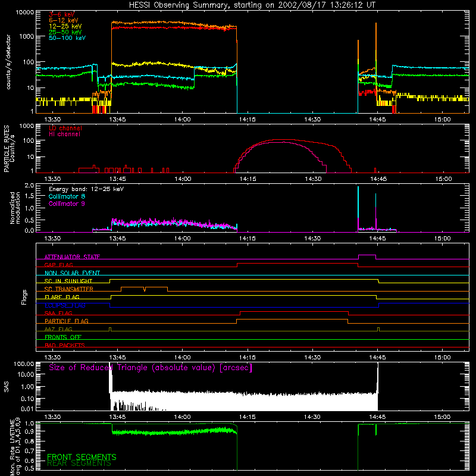This screenshot has height=476, width=476.
Task: Select the Collimator 9 legend label
Action: (67, 203)
